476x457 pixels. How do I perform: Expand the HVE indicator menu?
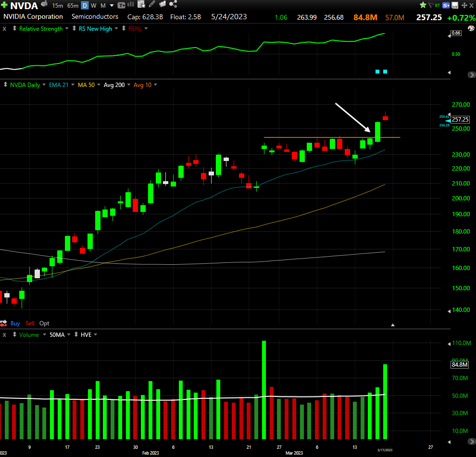point(96,334)
